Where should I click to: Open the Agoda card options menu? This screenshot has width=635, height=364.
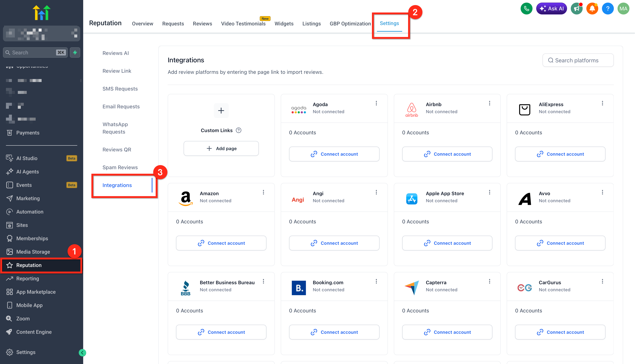coord(376,103)
